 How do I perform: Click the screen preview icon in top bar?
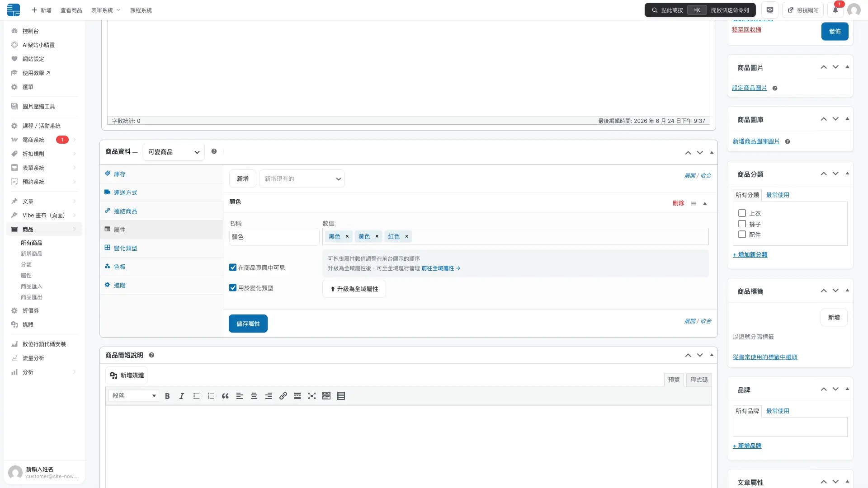click(x=770, y=10)
